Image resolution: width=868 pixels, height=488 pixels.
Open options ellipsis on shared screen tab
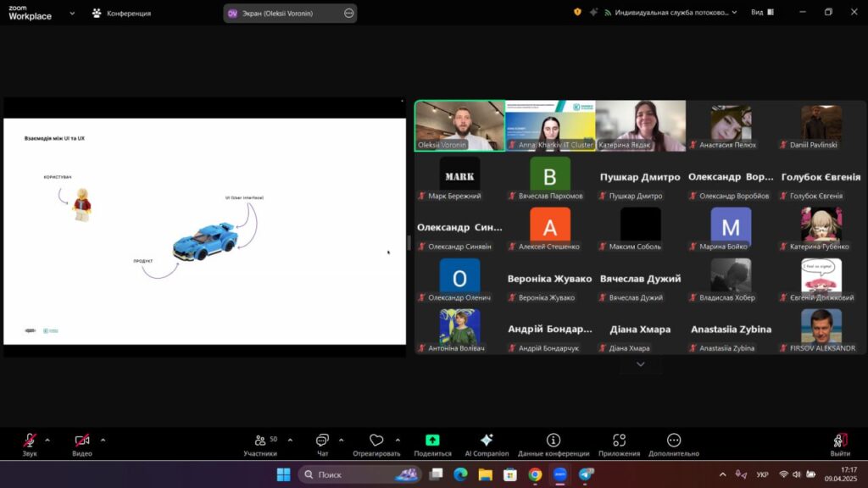coord(348,14)
